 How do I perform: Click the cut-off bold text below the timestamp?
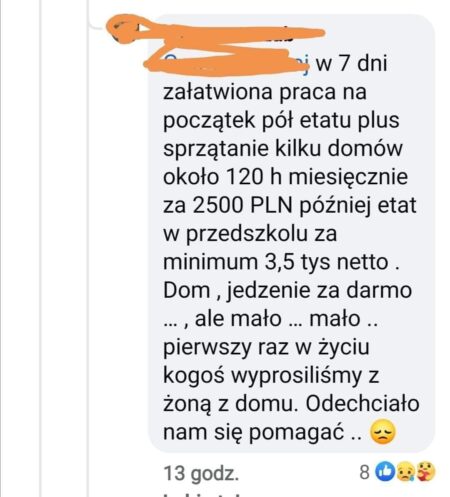click(x=207, y=495)
